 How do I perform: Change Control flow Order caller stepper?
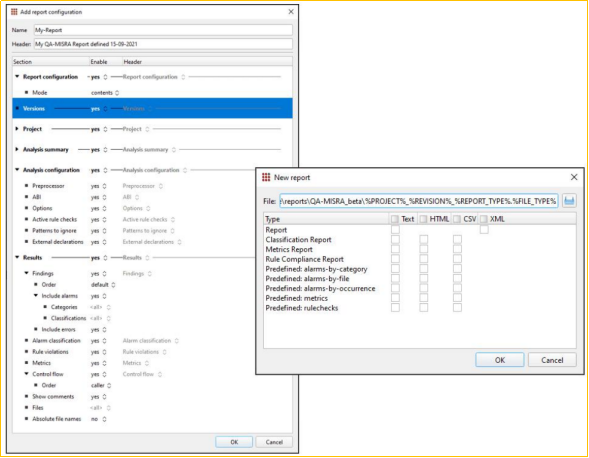pos(109,385)
